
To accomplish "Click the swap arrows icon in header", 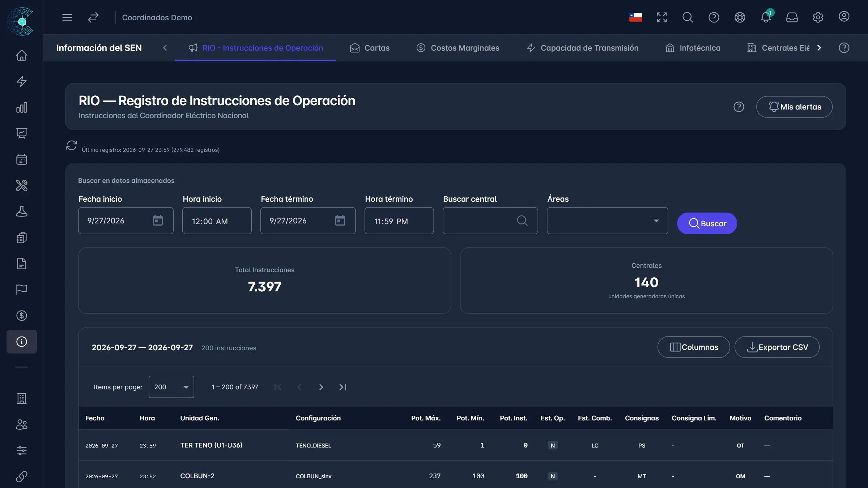I will (x=93, y=17).
